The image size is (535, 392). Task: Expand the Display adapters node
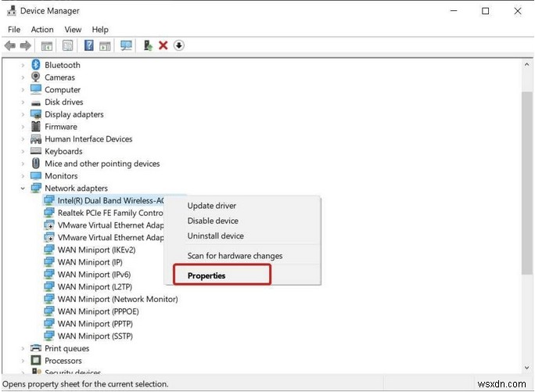click(x=23, y=114)
